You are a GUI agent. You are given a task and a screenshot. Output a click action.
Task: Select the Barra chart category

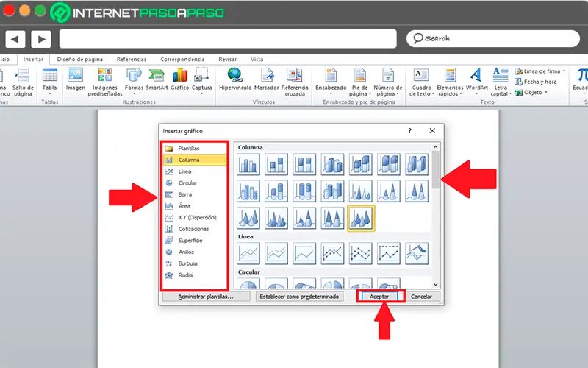coord(195,194)
